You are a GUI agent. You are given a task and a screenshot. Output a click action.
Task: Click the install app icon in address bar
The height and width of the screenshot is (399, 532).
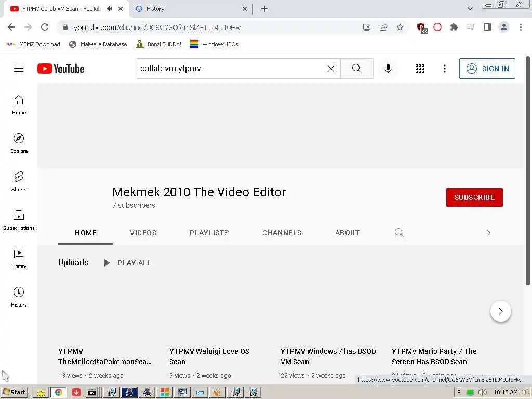(x=366, y=27)
